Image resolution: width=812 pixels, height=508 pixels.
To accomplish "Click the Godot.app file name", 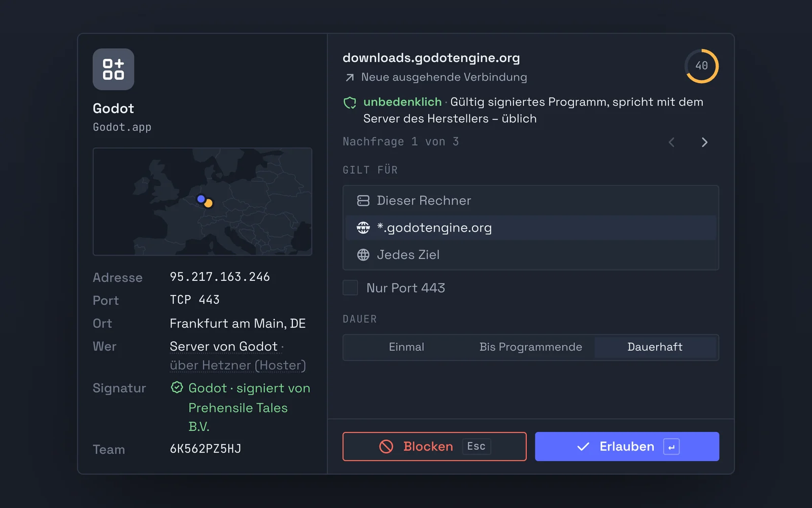I will (122, 127).
